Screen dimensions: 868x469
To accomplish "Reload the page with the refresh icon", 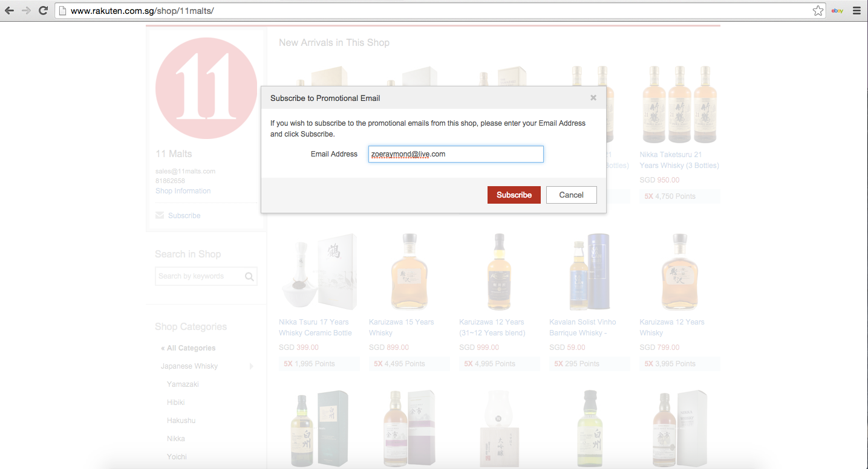I will pos(43,10).
